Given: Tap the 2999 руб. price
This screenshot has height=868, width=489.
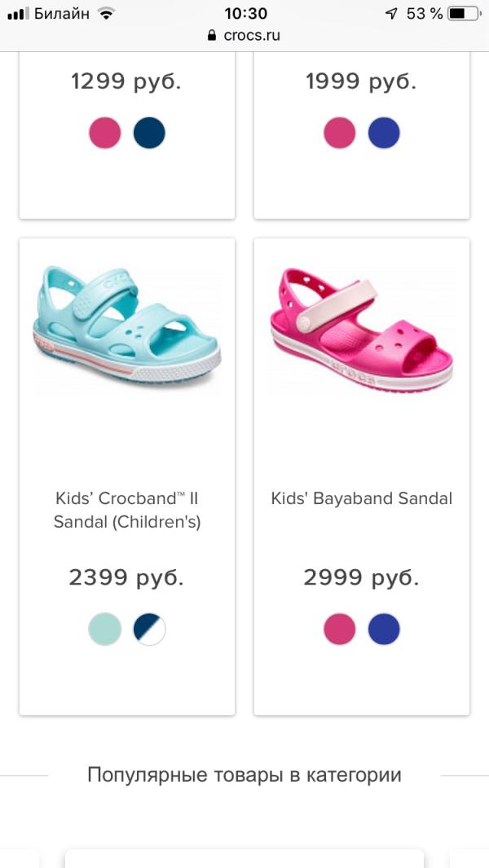Looking at the screenshot, I should pyautogui.click(x=361, y=578).
